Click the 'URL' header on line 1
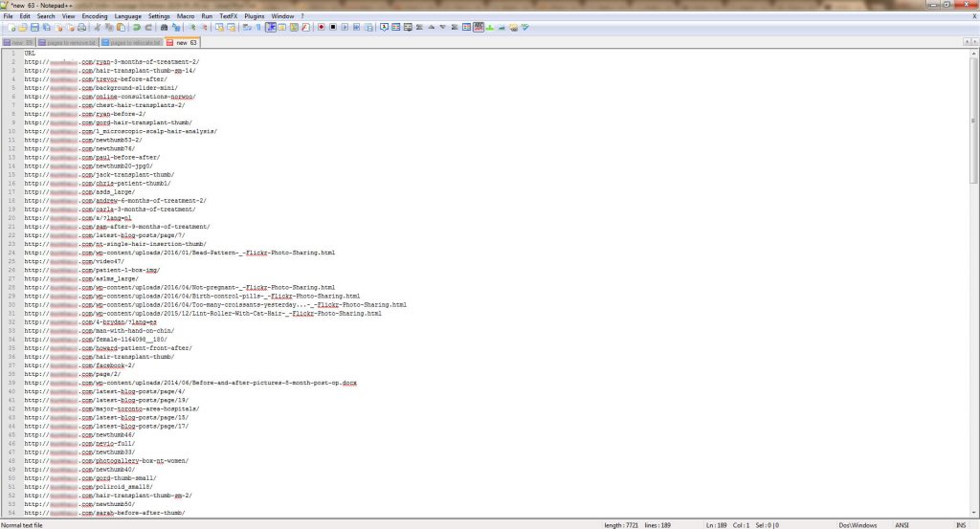The image size is (980, 529). tap(30, 53)
